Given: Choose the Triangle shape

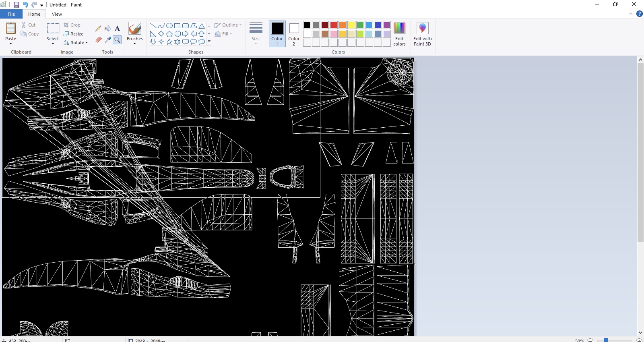Looking at the screenshot, I should pos(202,26).
